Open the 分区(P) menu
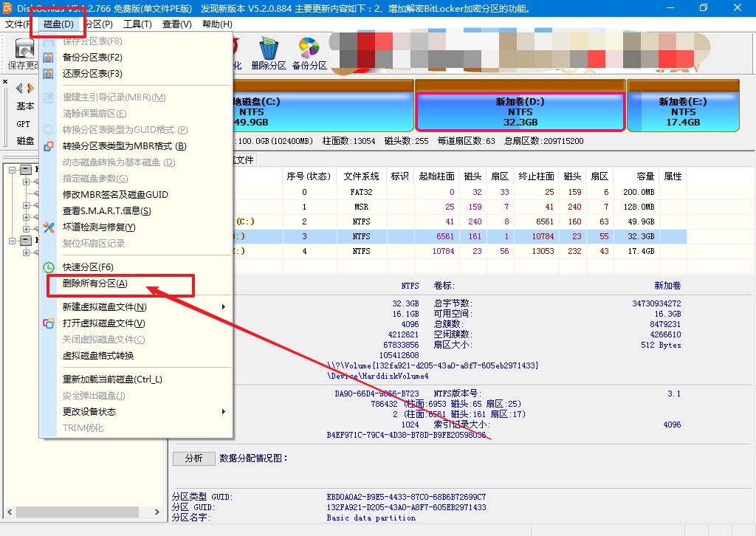The height and width of the screenshot is (536, 756). tap(98, 24)
